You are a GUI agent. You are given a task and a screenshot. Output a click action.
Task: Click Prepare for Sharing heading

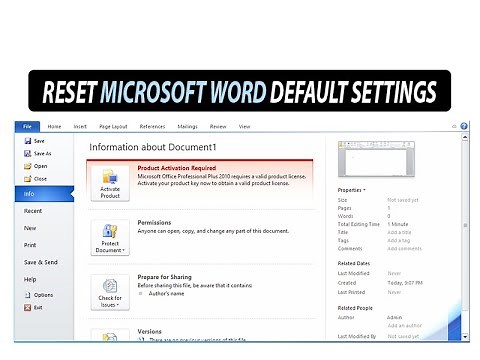point(164,277)
